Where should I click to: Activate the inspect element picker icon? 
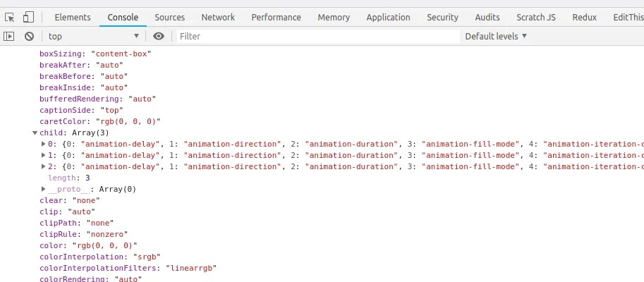(x=10, y=17)
